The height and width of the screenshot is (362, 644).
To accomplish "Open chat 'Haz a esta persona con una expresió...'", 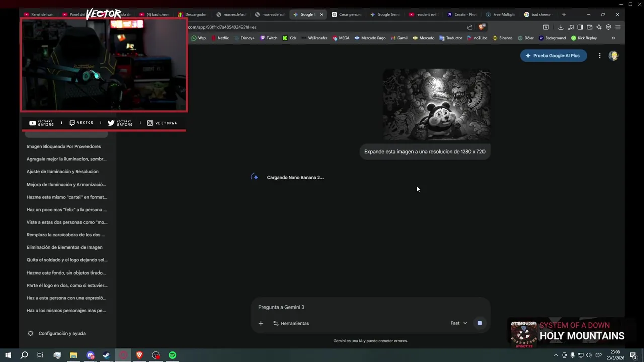I will (x=66, y=298).
